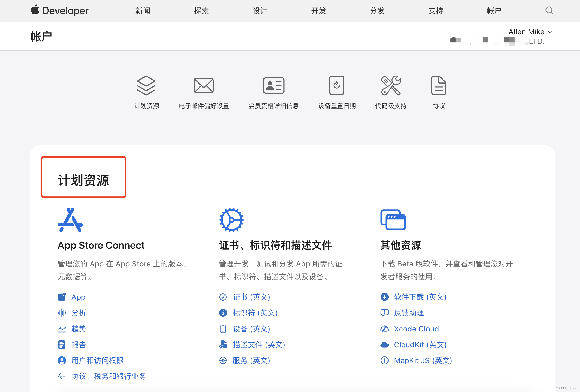Open the 支持 navigation item

(436, 11)
